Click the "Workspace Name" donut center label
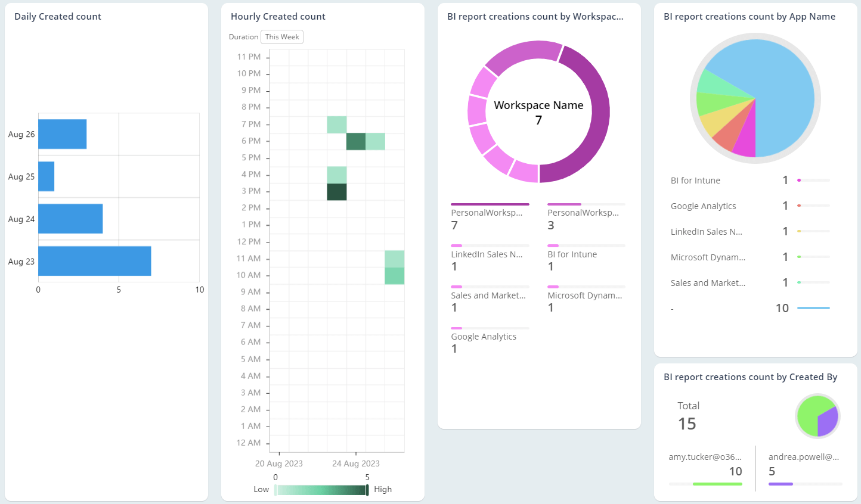 coord(538,105)
